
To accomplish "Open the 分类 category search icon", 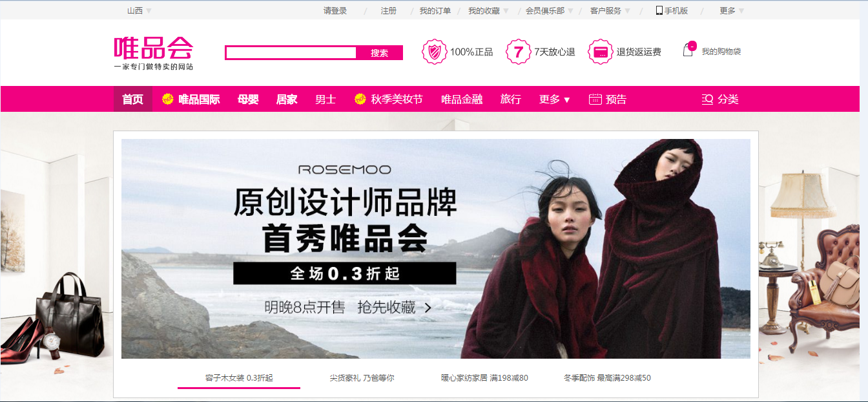I will (707, 100).
